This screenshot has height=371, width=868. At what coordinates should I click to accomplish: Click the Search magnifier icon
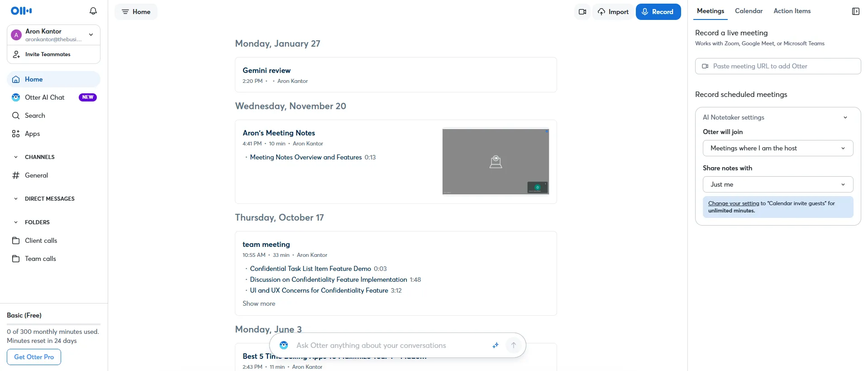coord(16,116)
